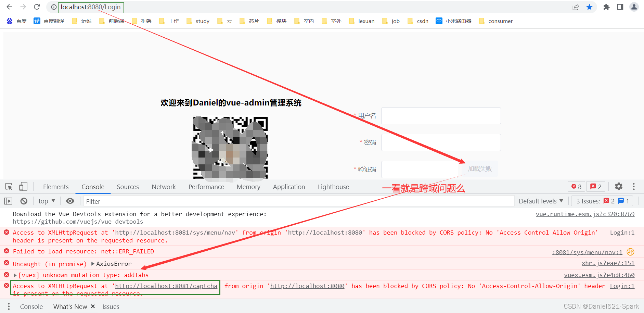The width and height of the screenshot is (644, 313).
Task: Open the csdn bookmark folder
Action: click(x=418, y=21)
